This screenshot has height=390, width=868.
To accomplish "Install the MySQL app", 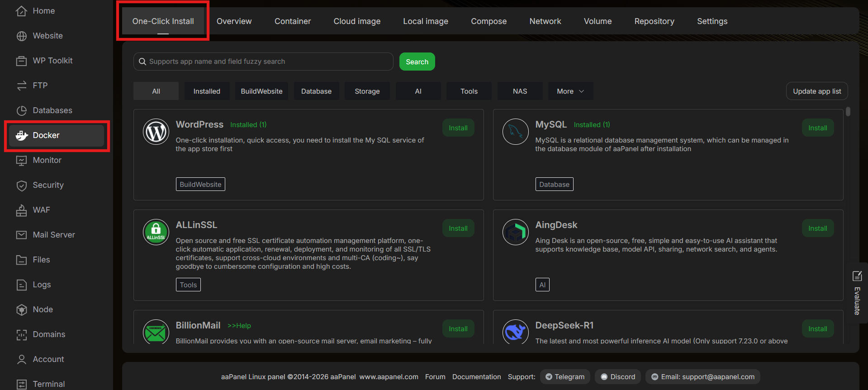I will point(818,128).
